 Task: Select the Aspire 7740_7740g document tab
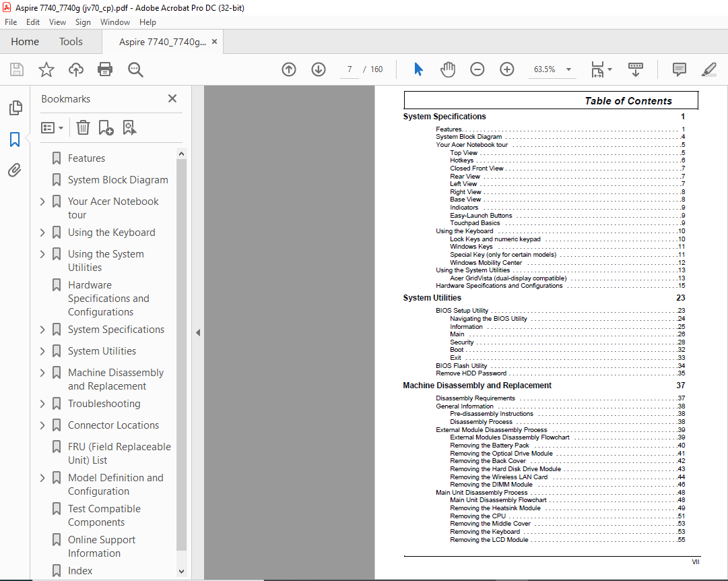162,42
